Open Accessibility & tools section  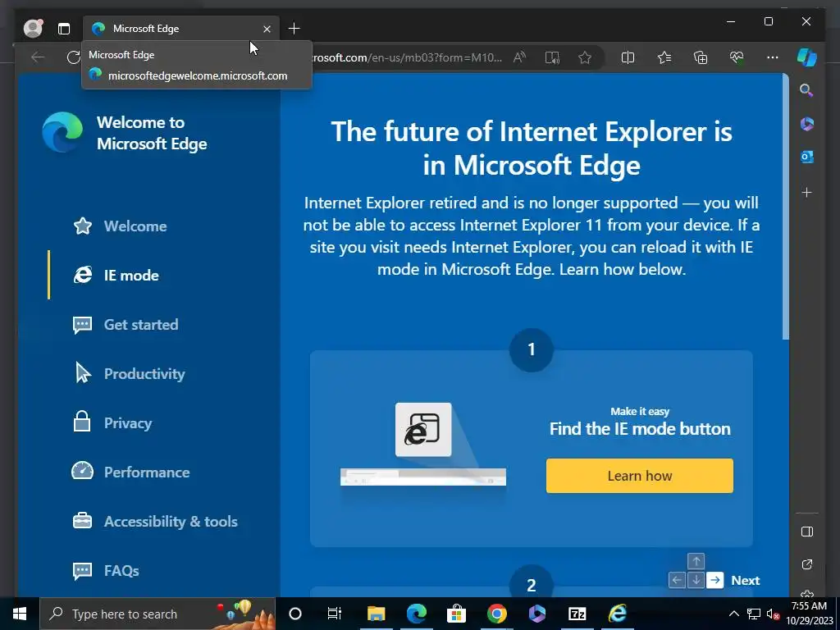coord(155,521)
